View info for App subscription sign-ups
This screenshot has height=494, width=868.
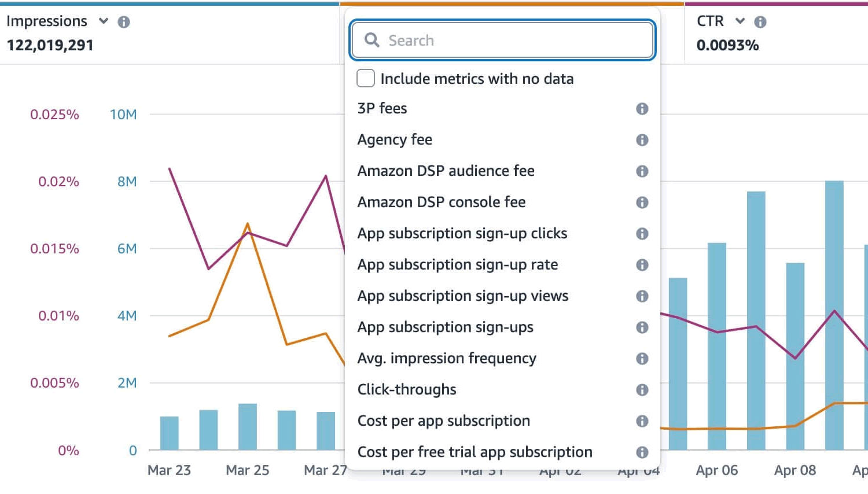(x=642, y=327)
